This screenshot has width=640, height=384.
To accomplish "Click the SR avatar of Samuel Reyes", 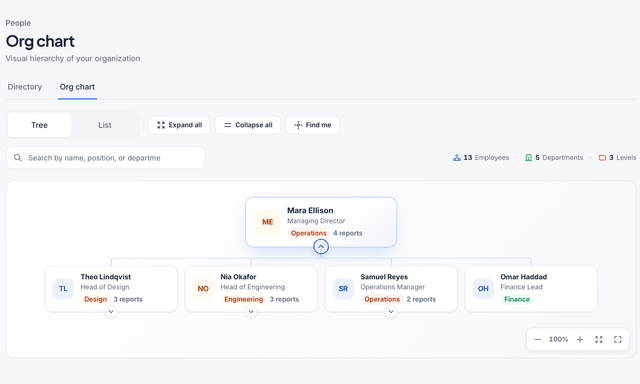I will tap(343, 289).
